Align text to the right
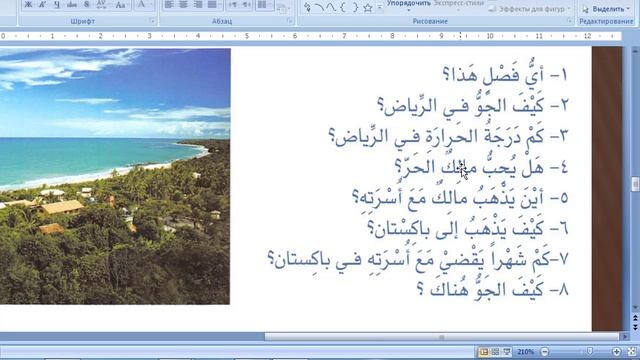The height and width of the screenshot is (360, 640). point(198,4)
